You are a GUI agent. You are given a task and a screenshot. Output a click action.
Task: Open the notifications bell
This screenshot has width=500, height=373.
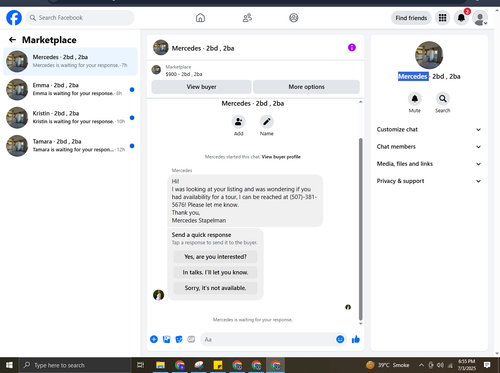pyautogui.click(x=461, y=18)
